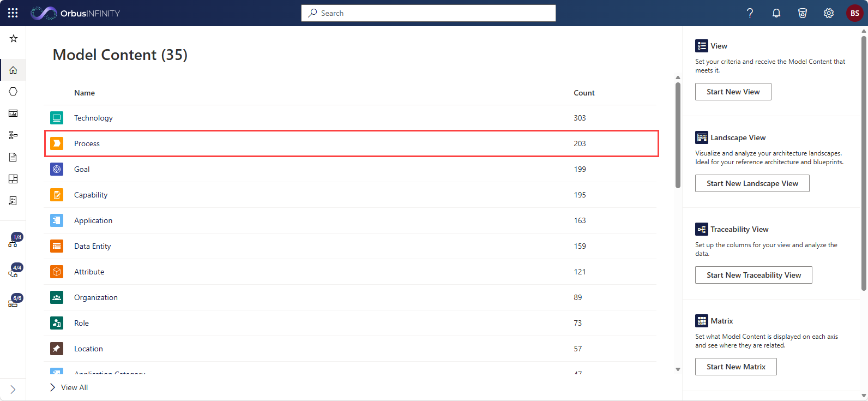Screen dimensions: 868x401
Task: Open the Location name
Action: [88, 349]
